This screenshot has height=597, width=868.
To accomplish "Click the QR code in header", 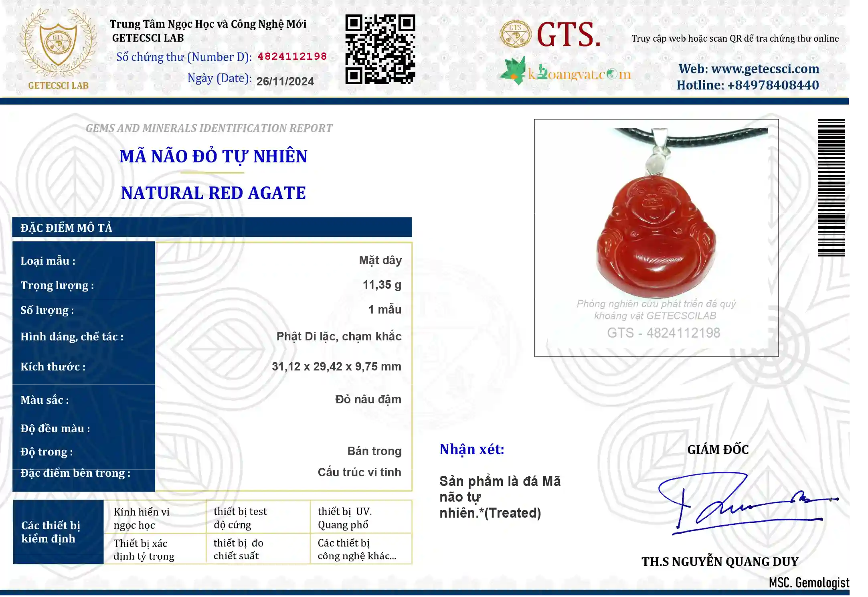I will coord(380,49).
